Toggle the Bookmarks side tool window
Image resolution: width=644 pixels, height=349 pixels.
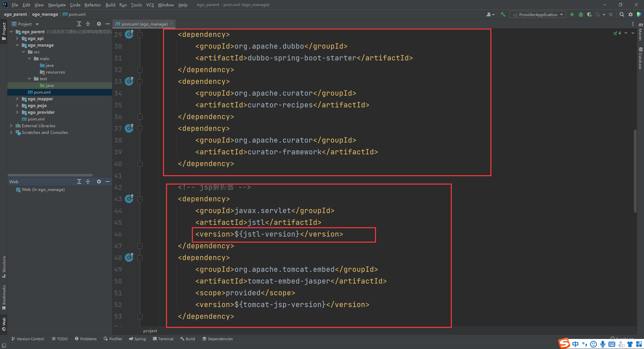pyautogui.click(x=4, y=297)
